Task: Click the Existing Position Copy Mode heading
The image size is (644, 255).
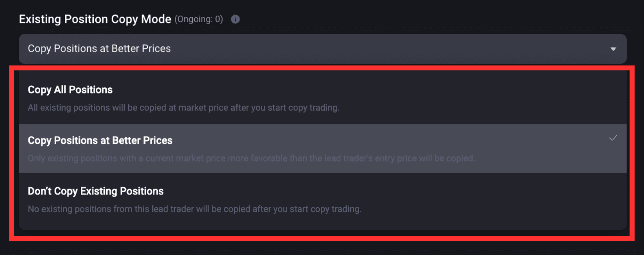Action: [x=95, y=19]
